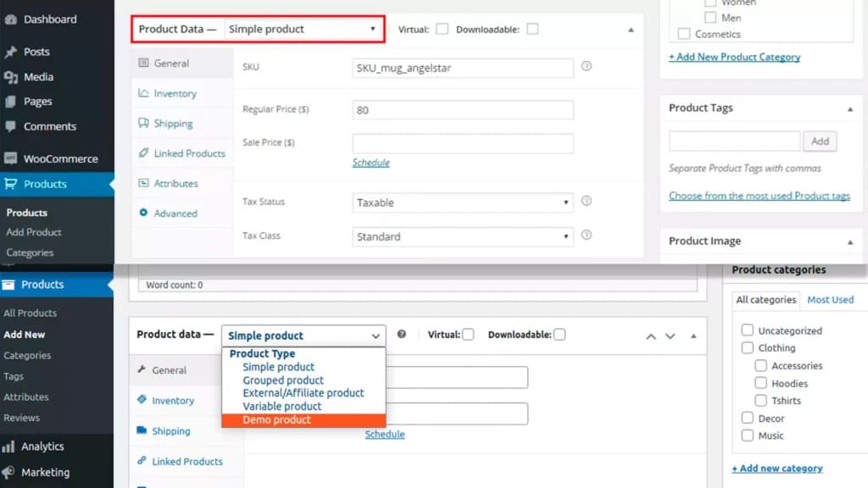Click the Analytics bar chart icon
This screenshot has width=868, height=488.
(8, 446)
